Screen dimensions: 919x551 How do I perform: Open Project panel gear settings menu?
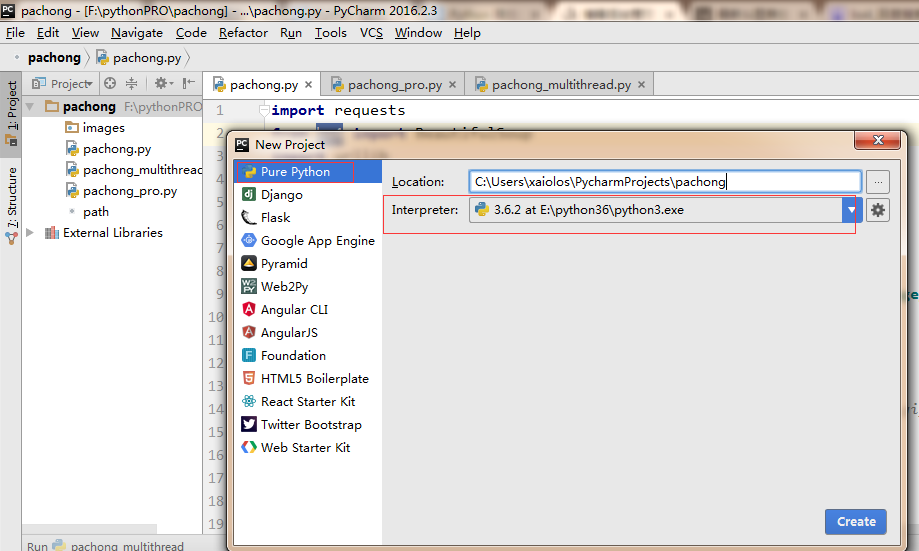(164, 83)
